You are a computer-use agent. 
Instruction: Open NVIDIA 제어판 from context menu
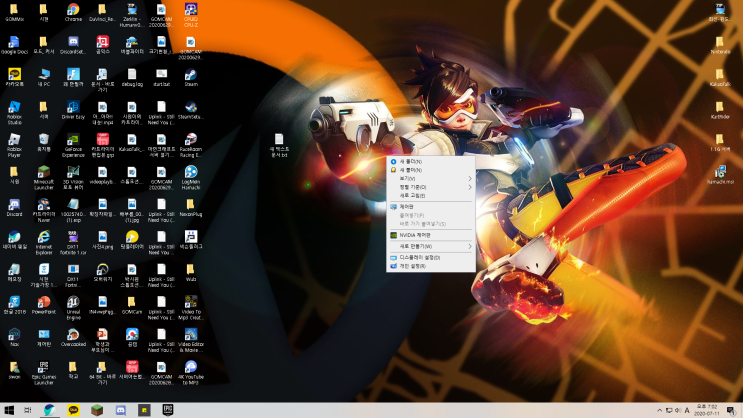click(431, 235)
